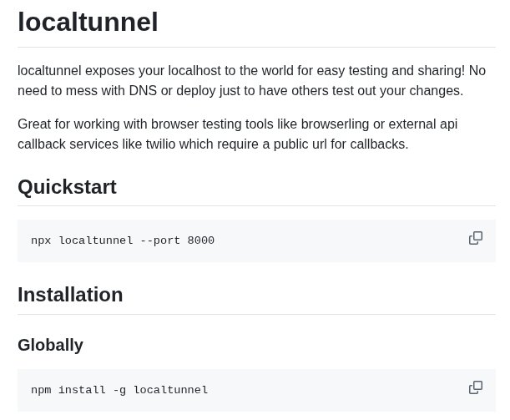Click the localtunnel main heading
The image size is (510, 420).
88,22
